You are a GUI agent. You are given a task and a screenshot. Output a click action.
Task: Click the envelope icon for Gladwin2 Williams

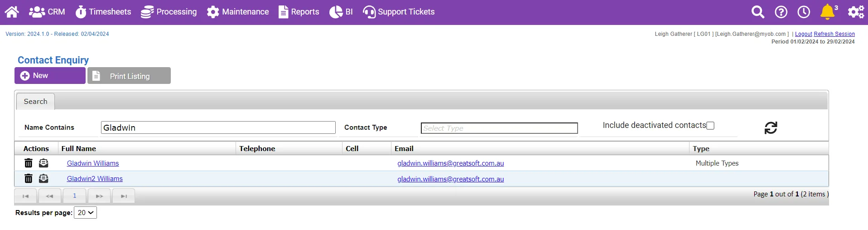click(x=43, y=178)
